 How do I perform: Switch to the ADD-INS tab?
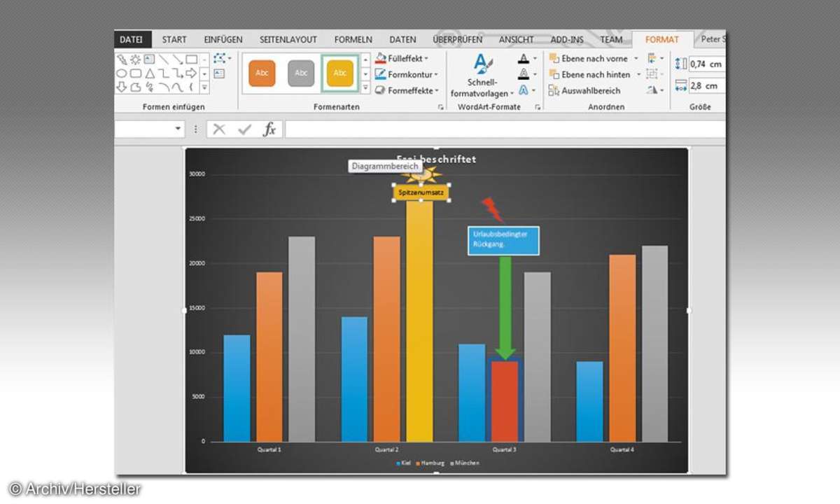pos(566,40)
